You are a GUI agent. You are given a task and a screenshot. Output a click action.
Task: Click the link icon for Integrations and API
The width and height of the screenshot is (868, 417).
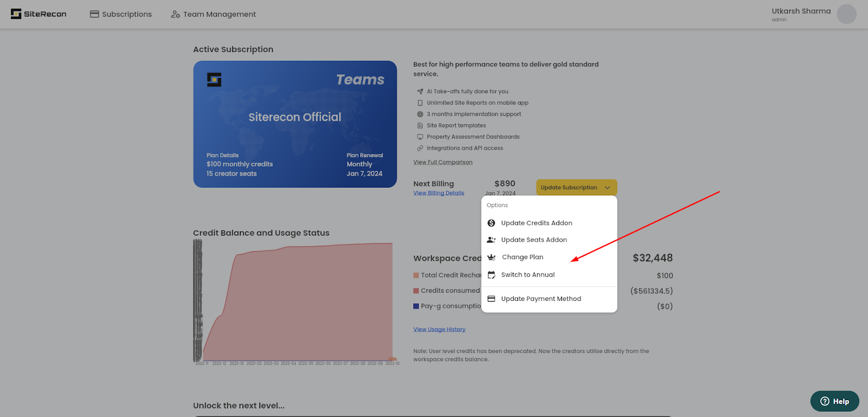pos(420,149)
